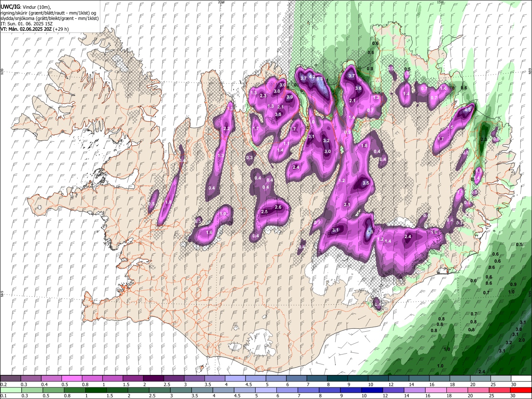Viewport: 532px width, 399px height.
Task: Click the lavender swatch labeled 14 in the rain legend row
Action: click(414, 390)
